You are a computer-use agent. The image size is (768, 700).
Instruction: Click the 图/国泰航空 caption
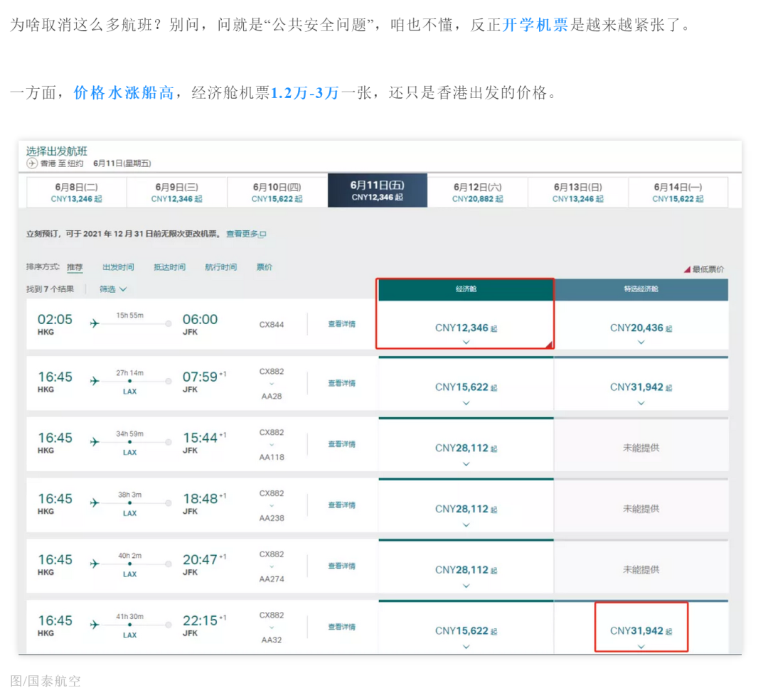tap(45, 681)
